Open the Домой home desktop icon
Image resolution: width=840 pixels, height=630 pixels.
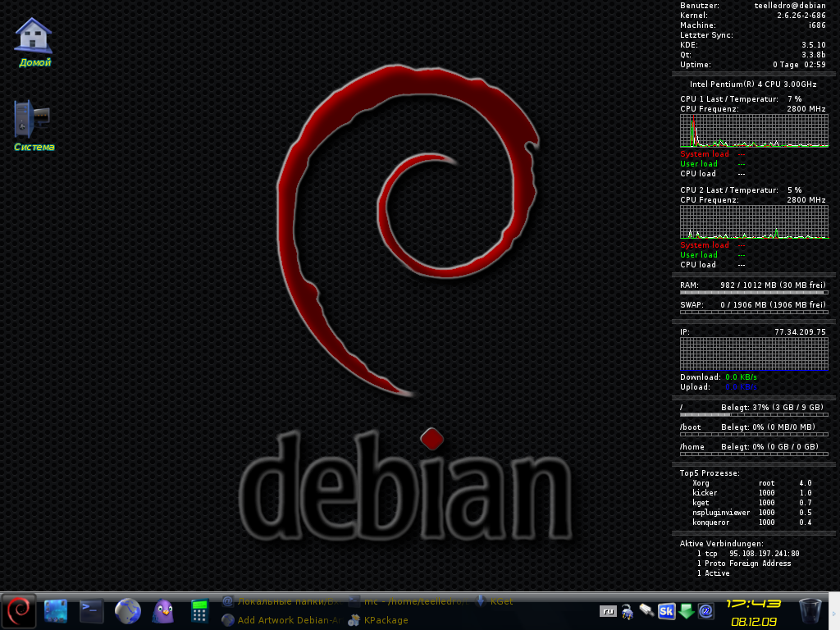(x=34, y=43)
